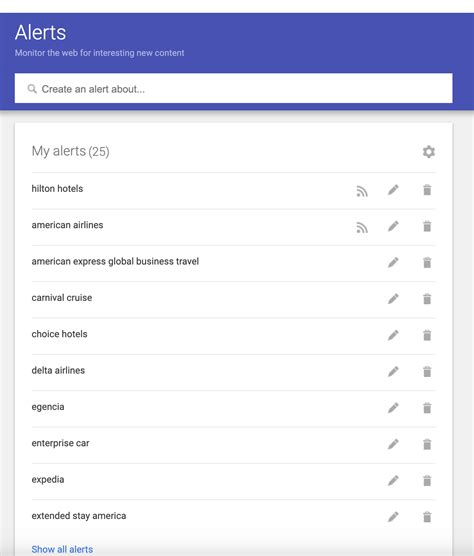Edit the delta airlines alert
This screenshot has height=556, width=474.
393,372
